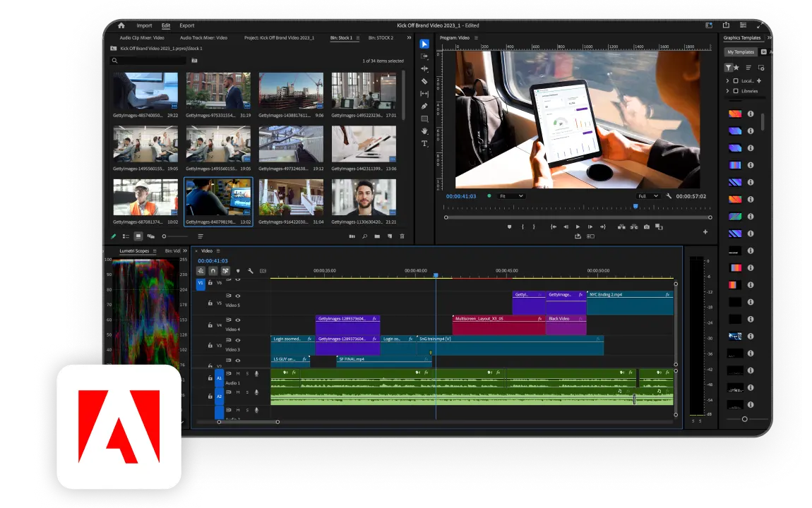Switch to the Import tab
This screenshot has width=812, height=508.
point(144,25)
